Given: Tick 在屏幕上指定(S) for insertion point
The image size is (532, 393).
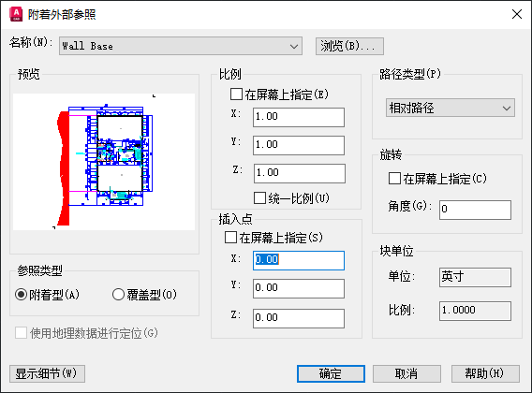Looking at the screenshot, I should [230, 238].
